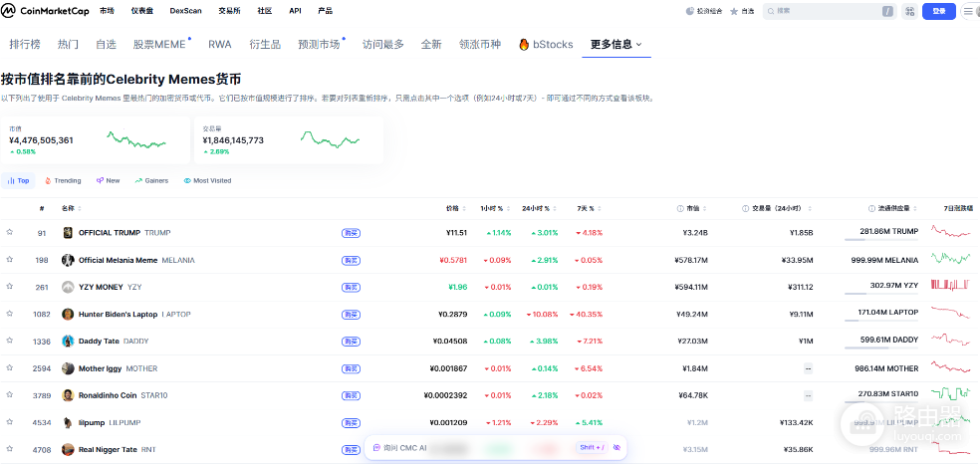Click the info icon beside 流通供应量
The image size is (980, 464).
coord(871,208)
